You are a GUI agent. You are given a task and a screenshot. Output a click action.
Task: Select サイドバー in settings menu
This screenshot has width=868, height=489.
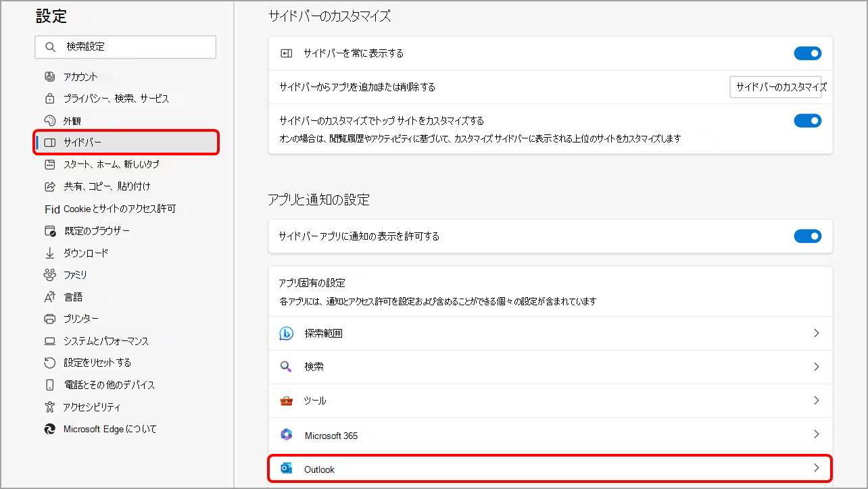(126, 143)
